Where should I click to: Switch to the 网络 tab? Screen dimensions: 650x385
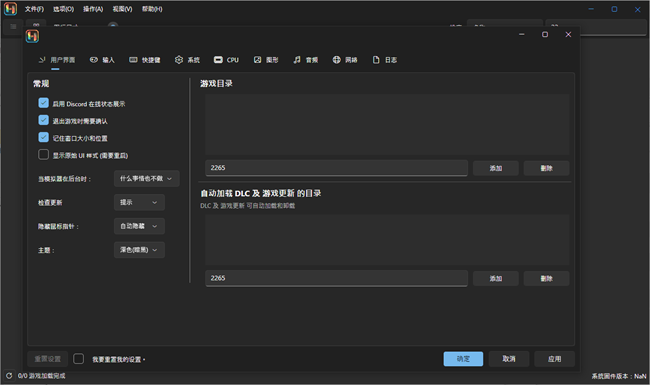click(x=345, y=60)
